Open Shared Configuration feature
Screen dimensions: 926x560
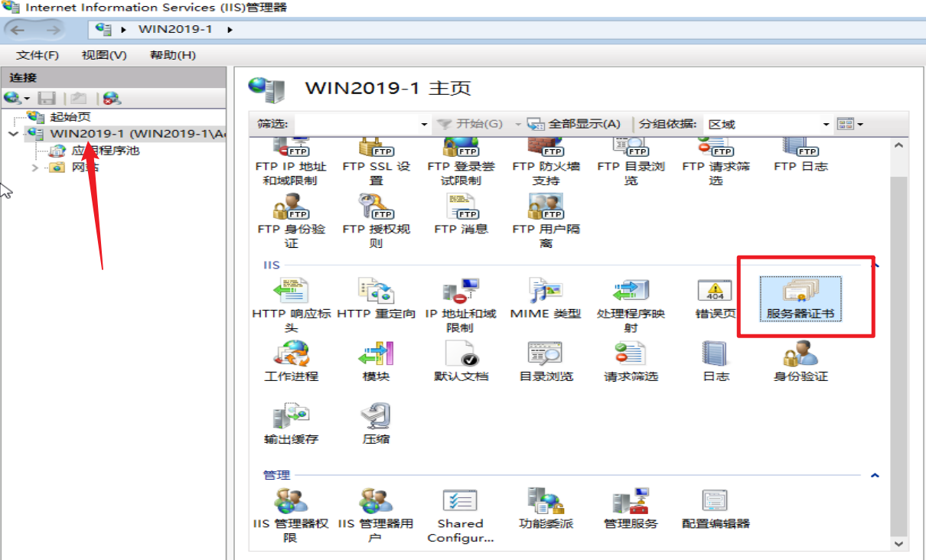pyautogui.click(x=461, y=516)
